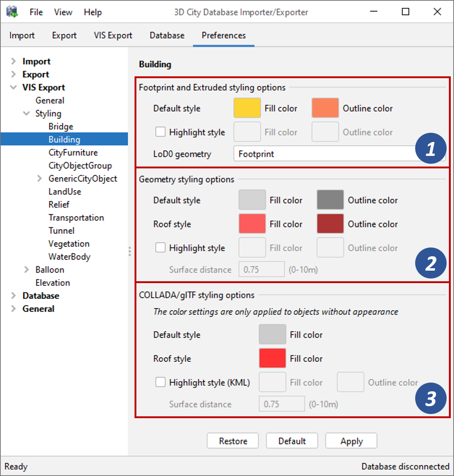454x476 pixels.
Task: Pick the yellow Footprint default fill color
Action: 247,108
